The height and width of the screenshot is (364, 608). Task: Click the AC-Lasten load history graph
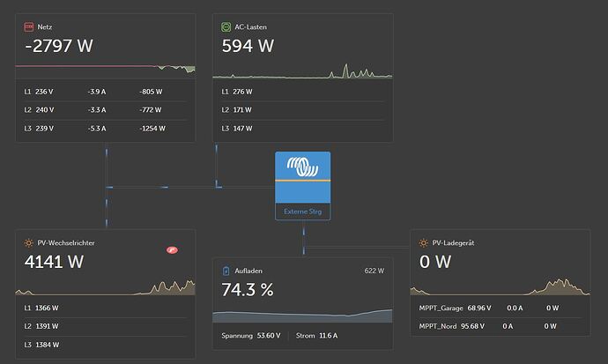302,71
